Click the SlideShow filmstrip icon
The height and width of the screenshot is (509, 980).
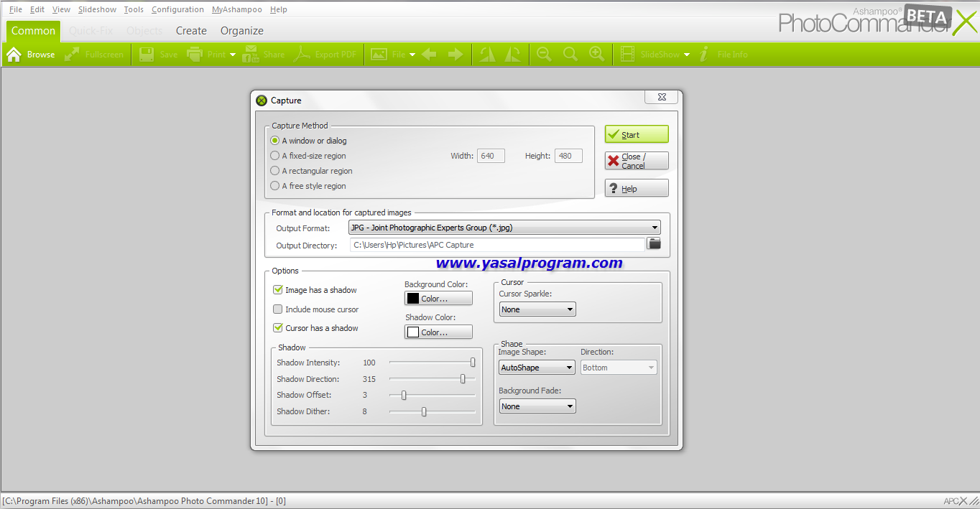tap(627, 55)
